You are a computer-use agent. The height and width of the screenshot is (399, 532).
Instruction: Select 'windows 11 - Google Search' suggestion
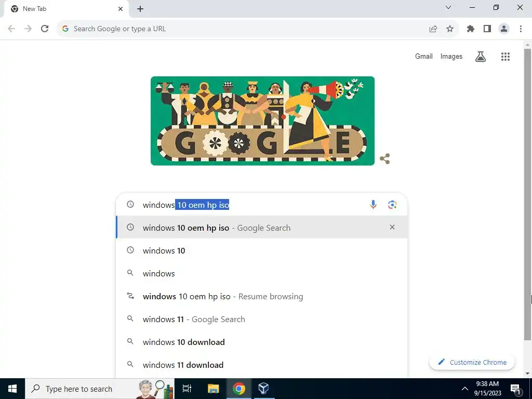pyautogui.click(x=262, y=320)
